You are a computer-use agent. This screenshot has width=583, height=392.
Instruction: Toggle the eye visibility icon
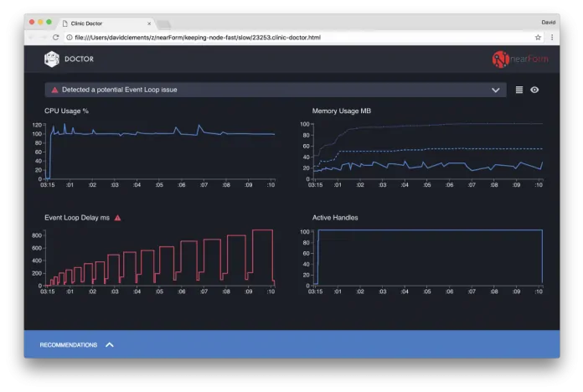point(534,90)
